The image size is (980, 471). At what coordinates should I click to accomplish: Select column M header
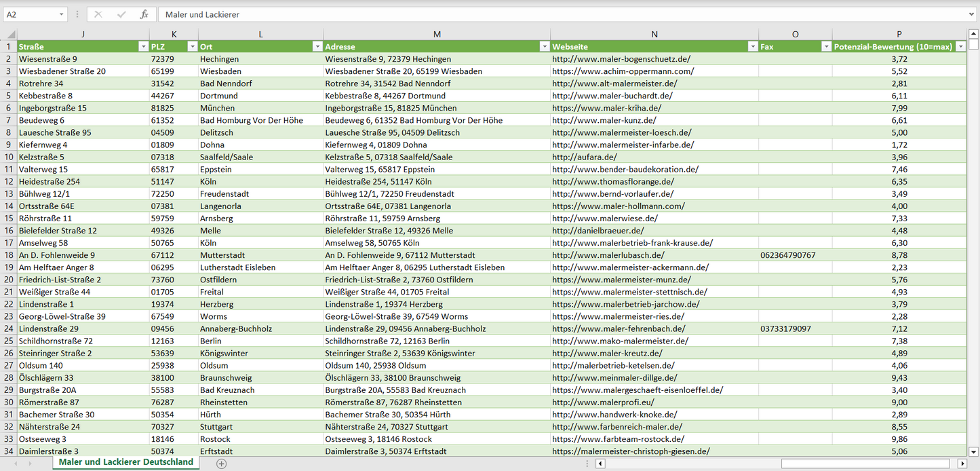(x=437, y=35)
